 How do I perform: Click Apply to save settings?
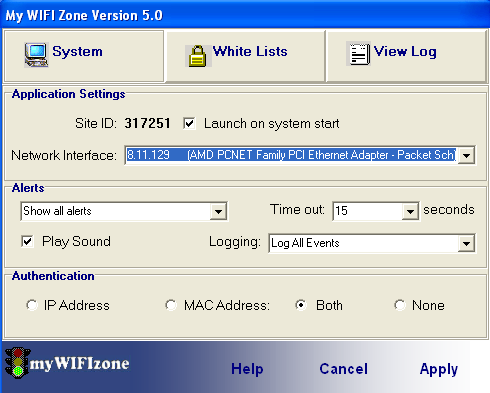439,369
